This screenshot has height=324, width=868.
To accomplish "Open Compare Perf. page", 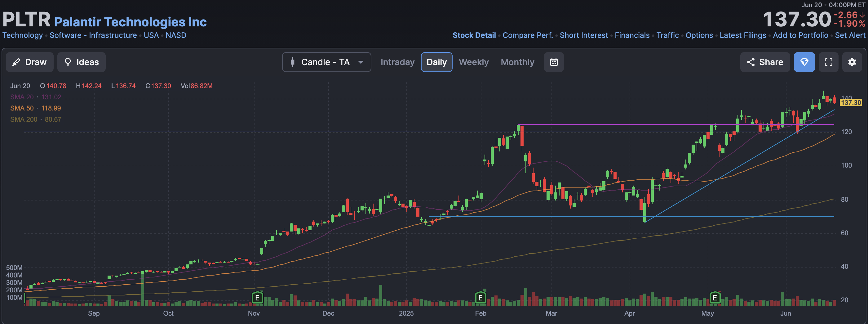I will tap(528, 35).
